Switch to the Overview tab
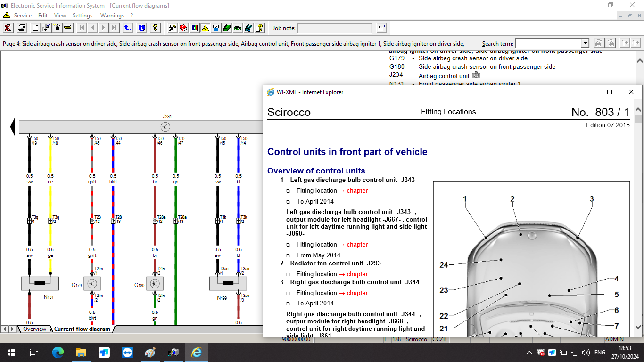This screenshot has height=362, width=644. [x=35, y=329]
